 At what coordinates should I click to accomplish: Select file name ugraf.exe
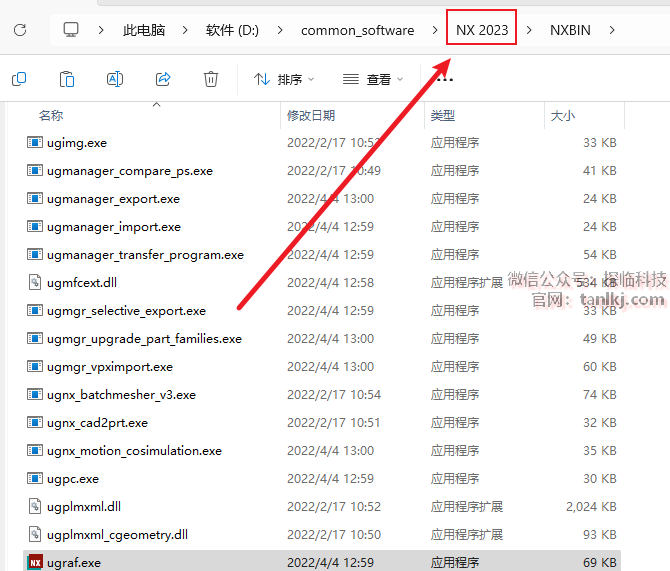74,563
